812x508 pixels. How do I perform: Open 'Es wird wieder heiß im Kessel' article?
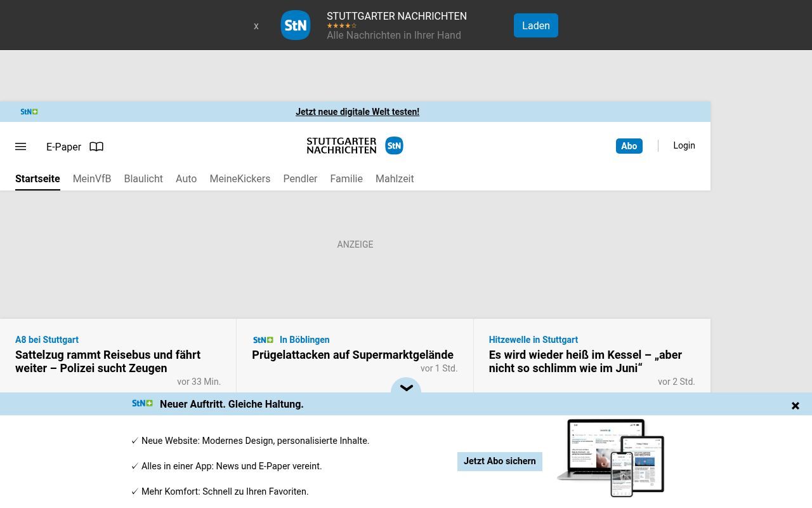(x=585, y=361)
